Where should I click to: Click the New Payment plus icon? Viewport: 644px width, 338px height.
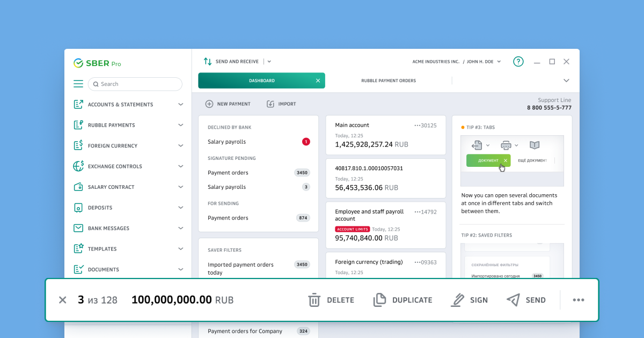(209, 104)
